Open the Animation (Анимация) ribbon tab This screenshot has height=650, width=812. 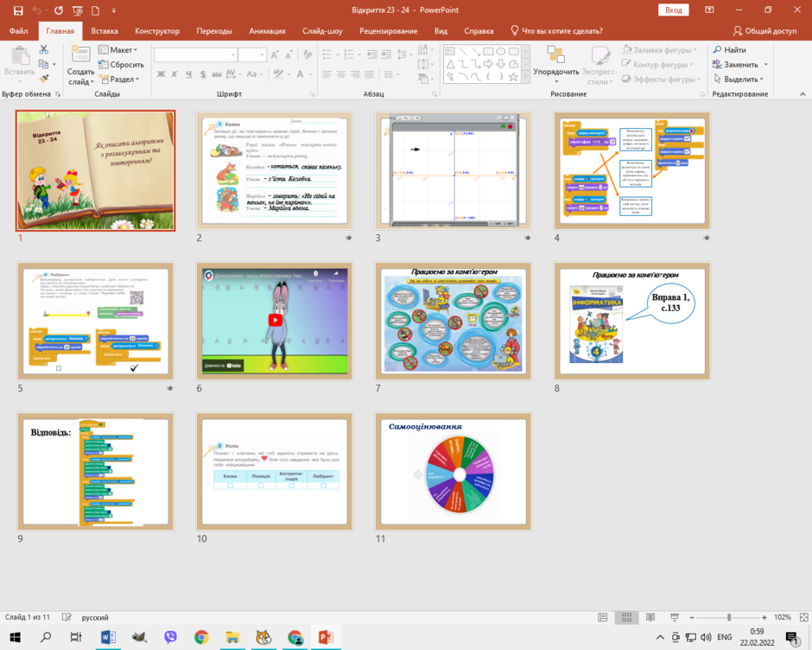(x=267, y=31)
